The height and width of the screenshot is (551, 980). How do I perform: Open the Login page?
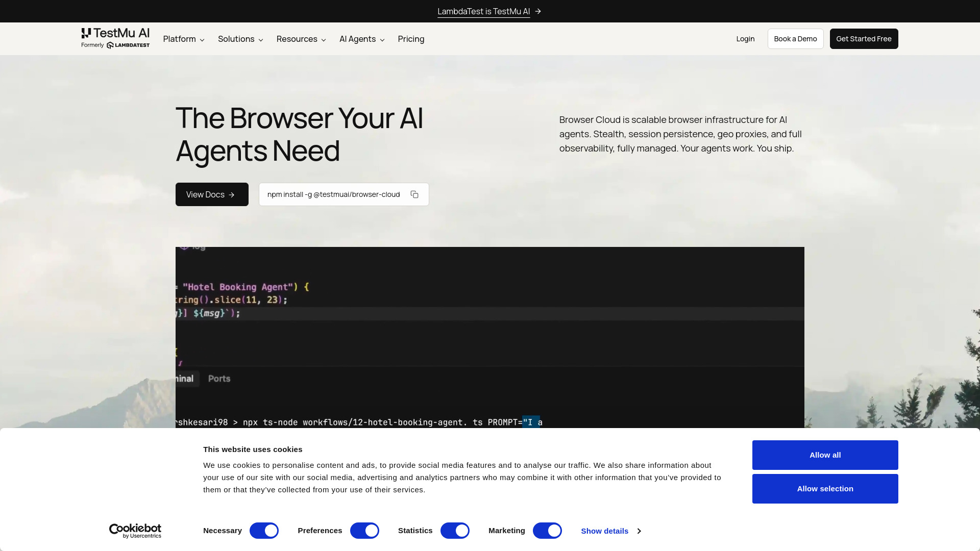(745, 39)
